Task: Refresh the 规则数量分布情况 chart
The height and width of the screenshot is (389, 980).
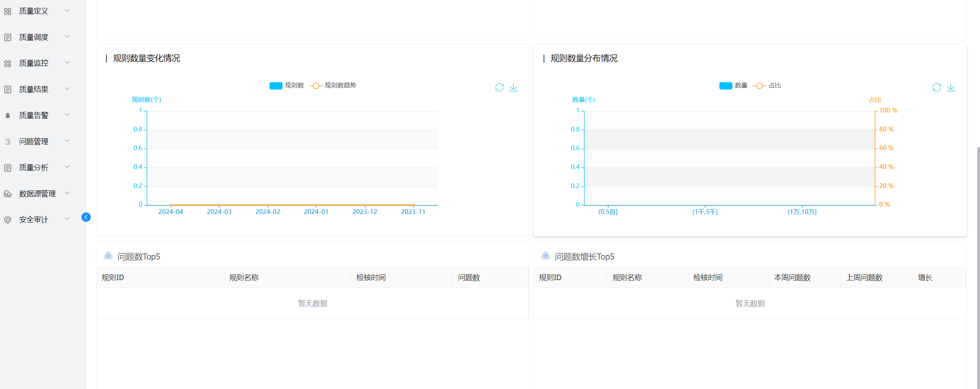Action: click(x=937, y=88)
